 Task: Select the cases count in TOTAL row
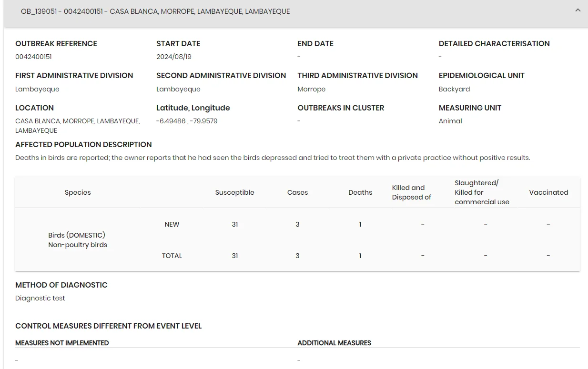[x=297, y=256]
